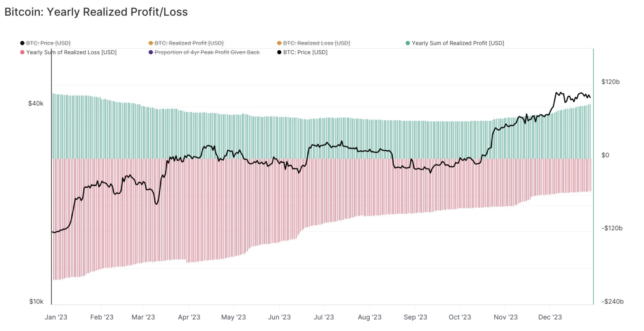The height and width of the screenshot is (331, 644).
Task: Click the Jul '23 date label
Action: [x=324, y=317]
